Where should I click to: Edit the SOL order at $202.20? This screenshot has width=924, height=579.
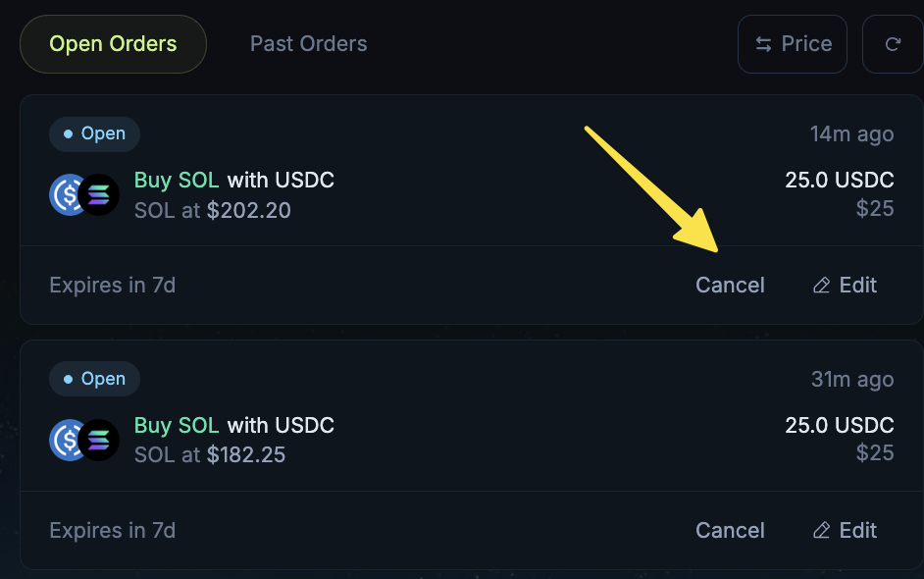846,286
